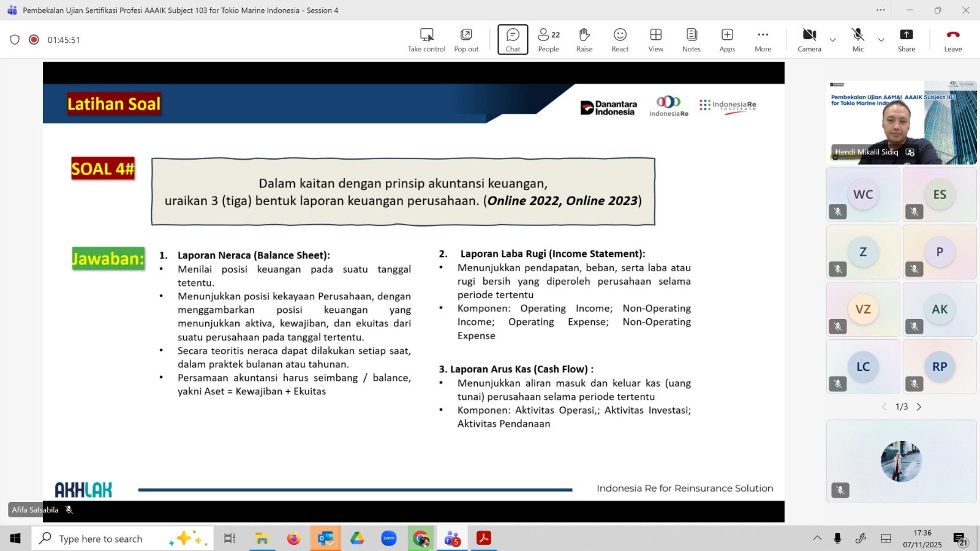The height and width of the screenshot is (551, 980).
Task: Open the React emoji menu
Action: [x=620, y=40]
